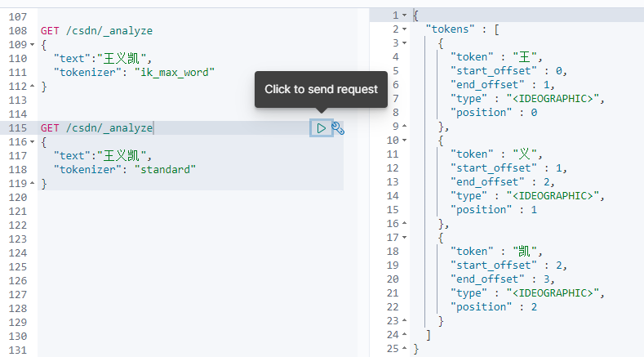Collapse response root object at line 1
Viewport: 644px width, 357px height.
coord(404,16)
